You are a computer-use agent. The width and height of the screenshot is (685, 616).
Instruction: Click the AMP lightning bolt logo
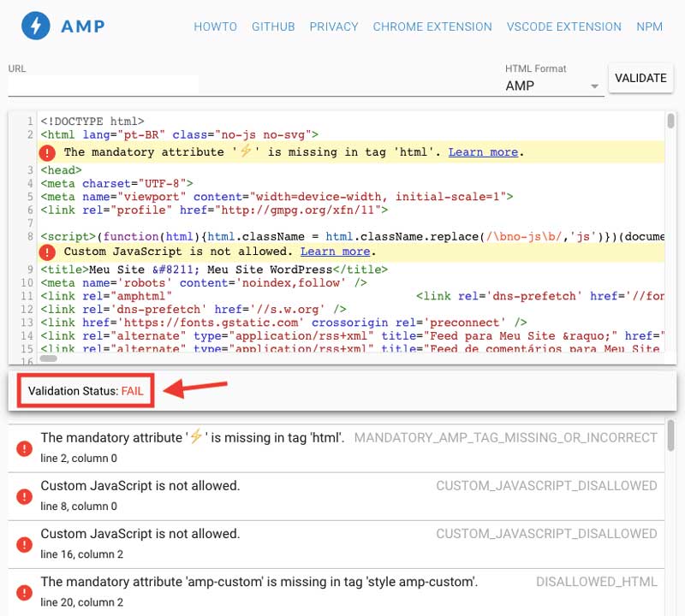coord(36,27)
